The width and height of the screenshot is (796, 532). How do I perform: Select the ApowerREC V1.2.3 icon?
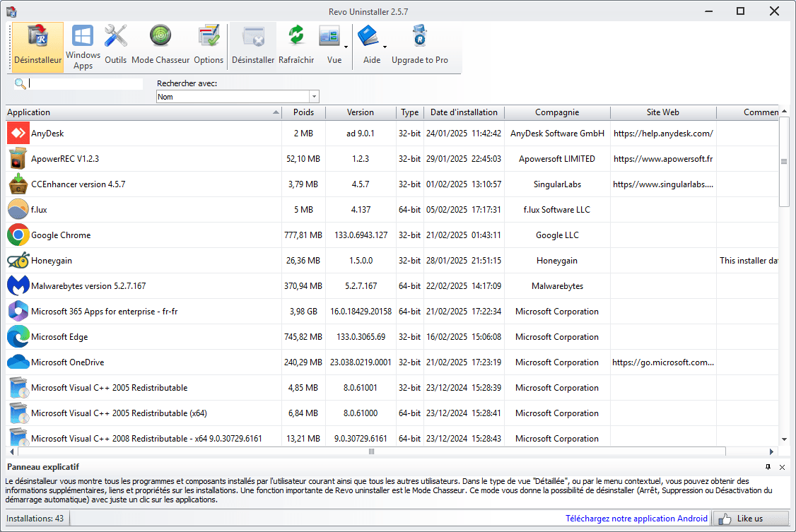[x=18, y=159]
